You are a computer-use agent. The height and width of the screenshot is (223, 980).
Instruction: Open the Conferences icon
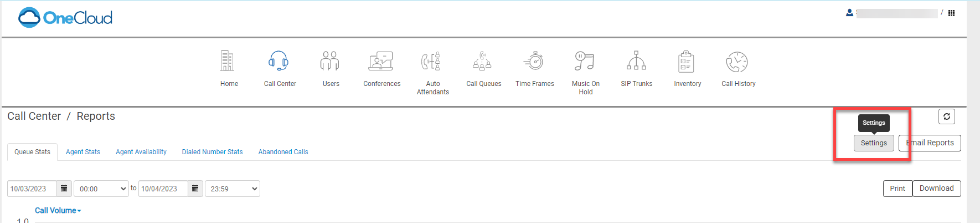click(x=381, y=61)
